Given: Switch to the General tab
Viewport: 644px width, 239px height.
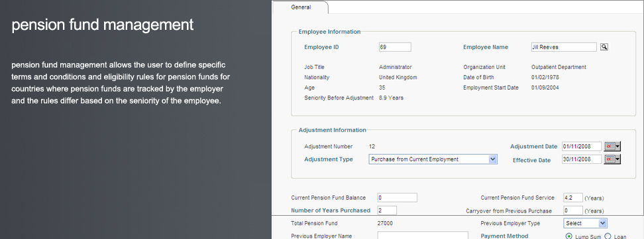Looking at the screenshot, I should 301,7.
